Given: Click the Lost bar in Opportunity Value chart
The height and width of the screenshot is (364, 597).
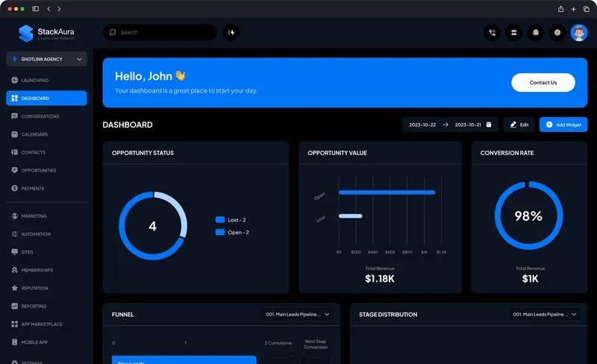Looking at the screenshot, I should pos(350,216).
